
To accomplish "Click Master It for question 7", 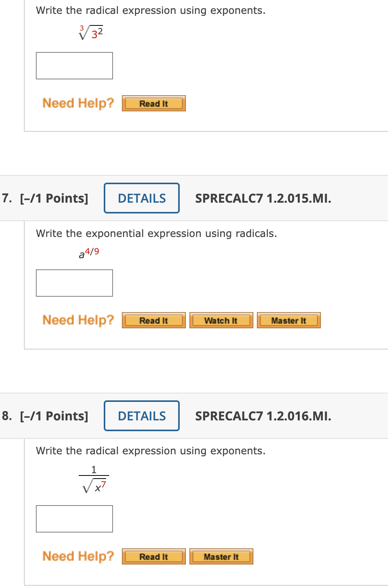I will [288, 320].
